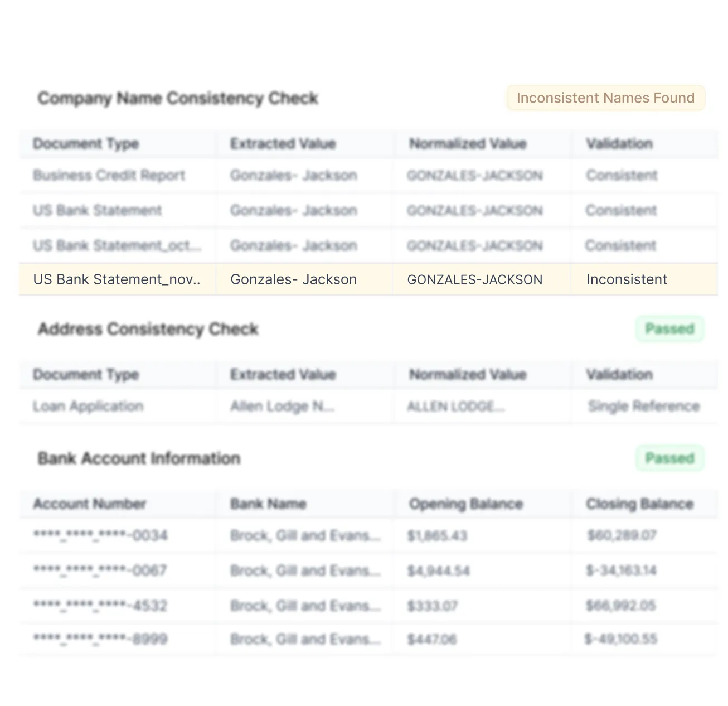Select account number ending in 8999

(99, 639)
